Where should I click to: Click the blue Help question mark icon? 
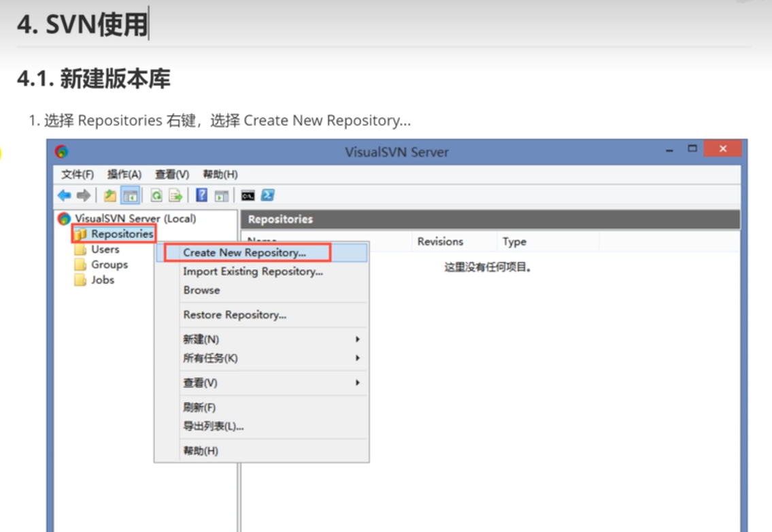coord(201,195)
